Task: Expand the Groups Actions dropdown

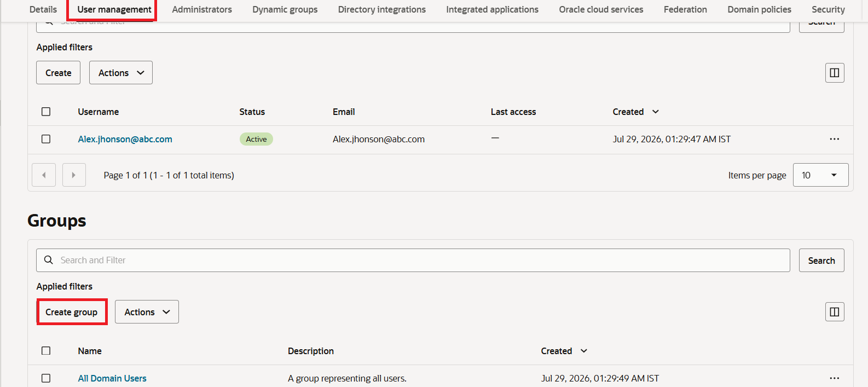Action: coord(147,312)
